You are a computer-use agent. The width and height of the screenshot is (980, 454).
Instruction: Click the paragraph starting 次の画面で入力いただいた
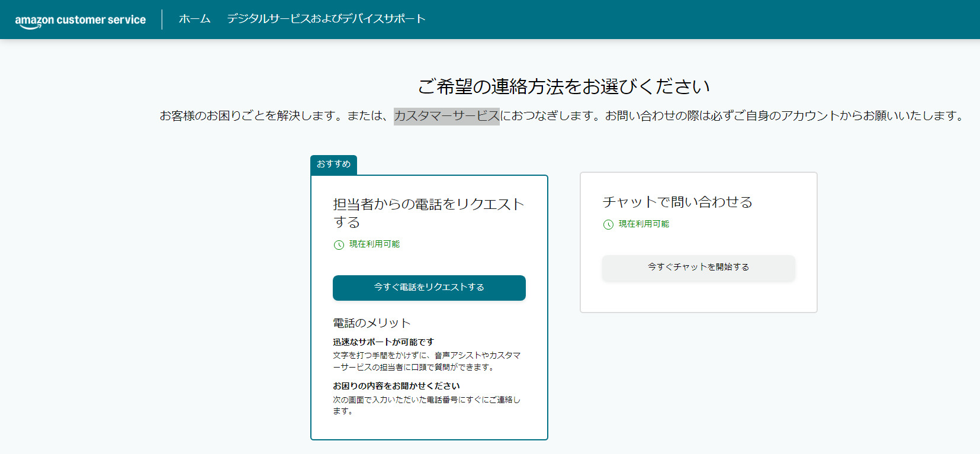[426, 405]
